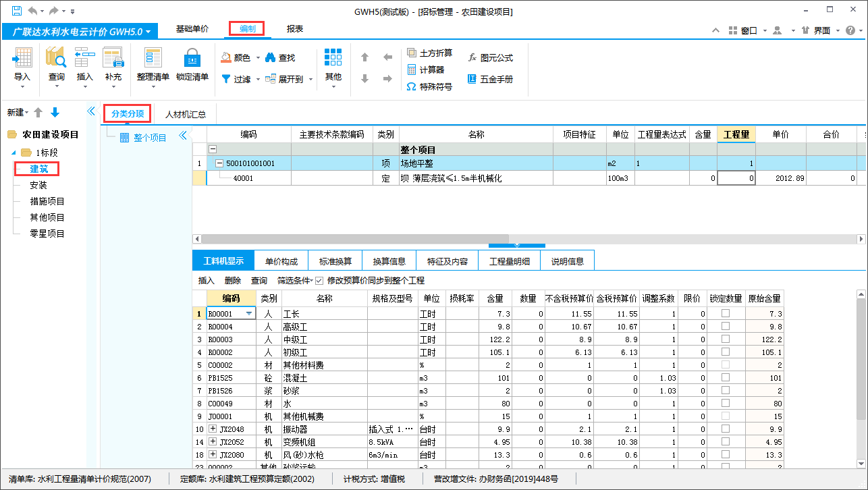Click the move up arrow in ribbon
Image resolution: width=868 pixels, height=490 pixels.
point(365,58)
